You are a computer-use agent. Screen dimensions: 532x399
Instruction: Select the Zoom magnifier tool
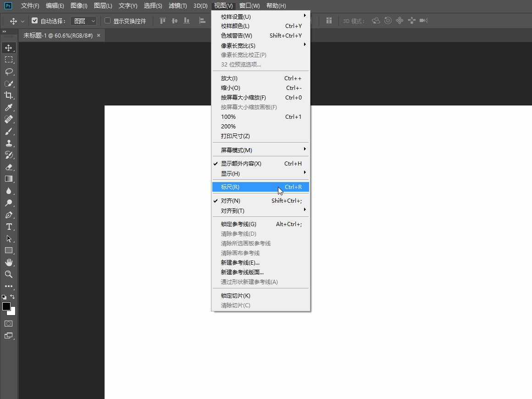point(9,274)
